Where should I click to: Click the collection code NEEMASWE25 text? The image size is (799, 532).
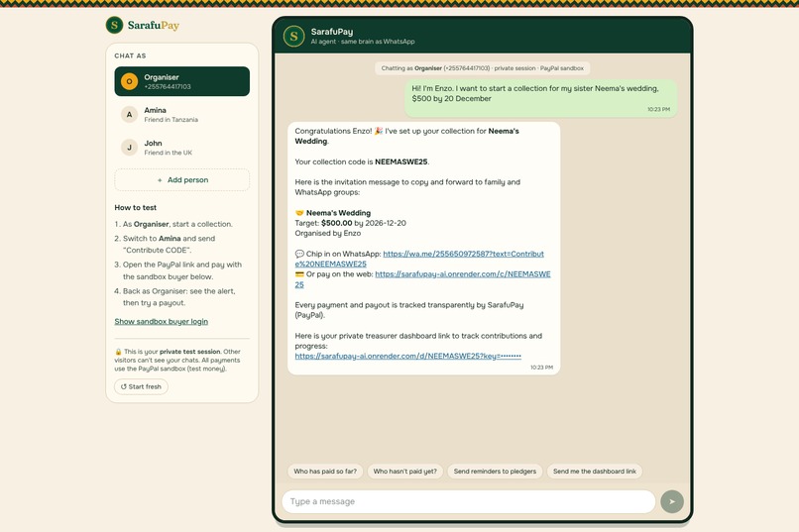401,161
